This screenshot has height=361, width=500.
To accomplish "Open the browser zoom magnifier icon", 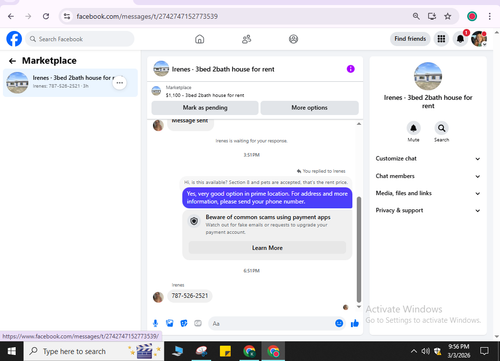I will point(416,16).
